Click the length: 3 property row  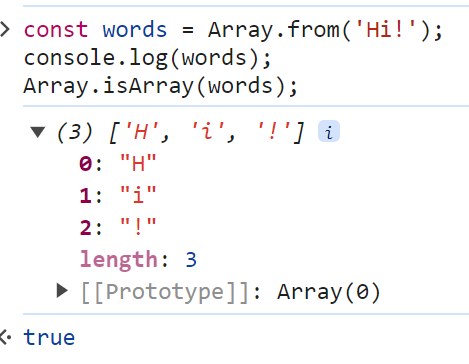click(x=138, y=259)
